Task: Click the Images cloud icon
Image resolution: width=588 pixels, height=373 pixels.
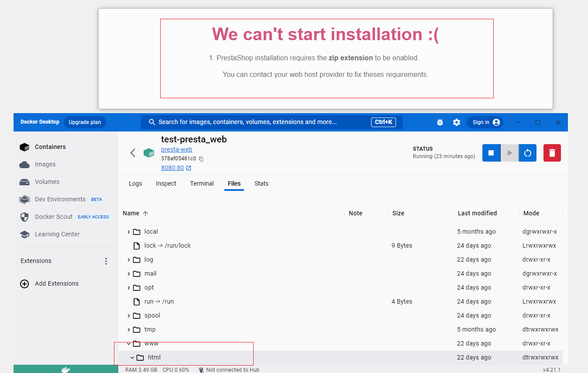Action: point(24,165)
